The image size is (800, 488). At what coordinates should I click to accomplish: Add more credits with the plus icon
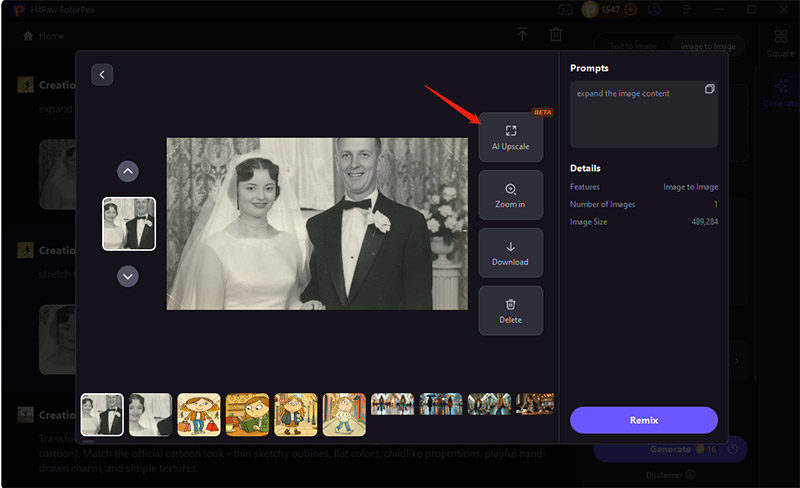[x=630, y=9]
